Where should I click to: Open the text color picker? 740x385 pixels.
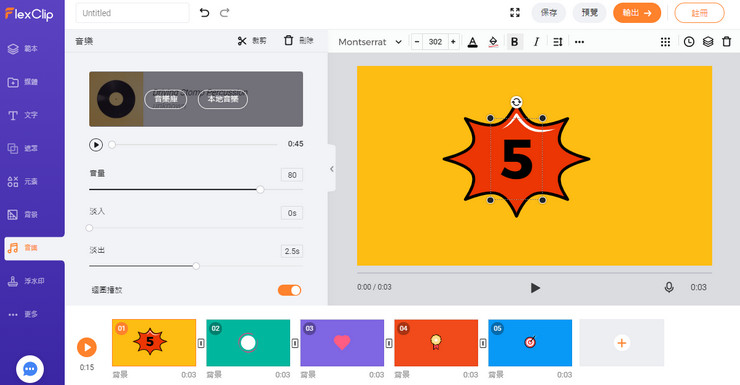pyautogui.click(x=472, y=42)
